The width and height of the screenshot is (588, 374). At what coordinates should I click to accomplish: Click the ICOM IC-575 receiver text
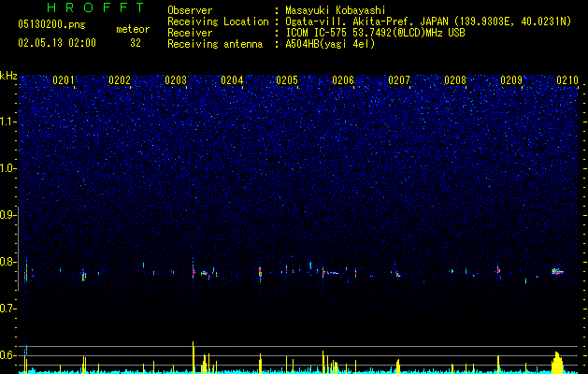(375, 33)
